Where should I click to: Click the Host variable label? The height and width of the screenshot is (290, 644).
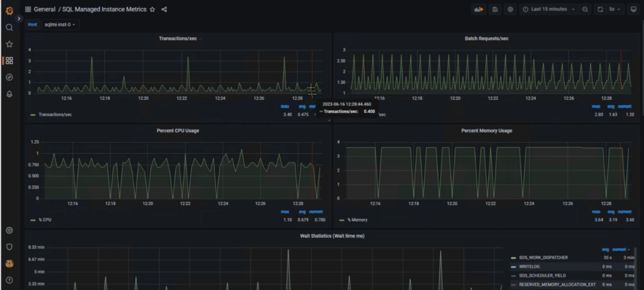click(x=33, y=25)
